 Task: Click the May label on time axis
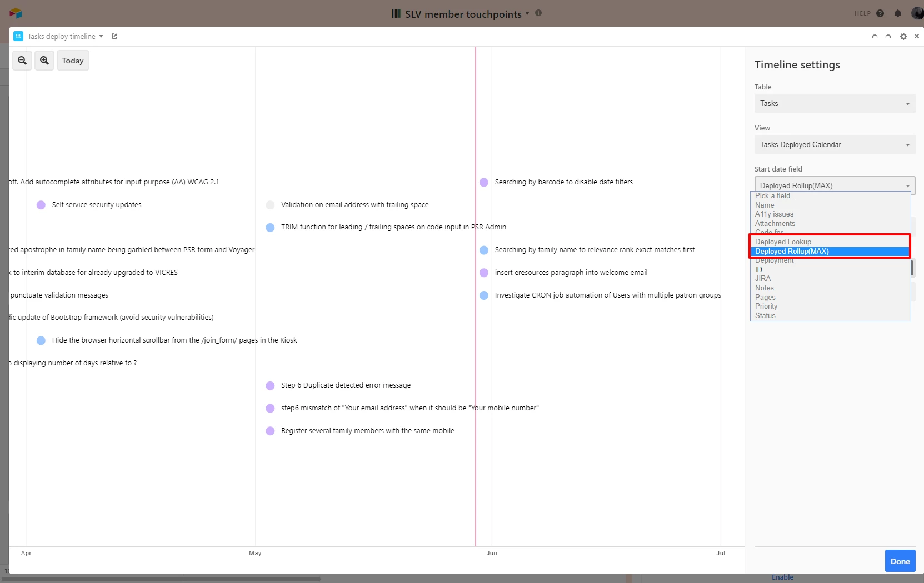coord(255,553)
